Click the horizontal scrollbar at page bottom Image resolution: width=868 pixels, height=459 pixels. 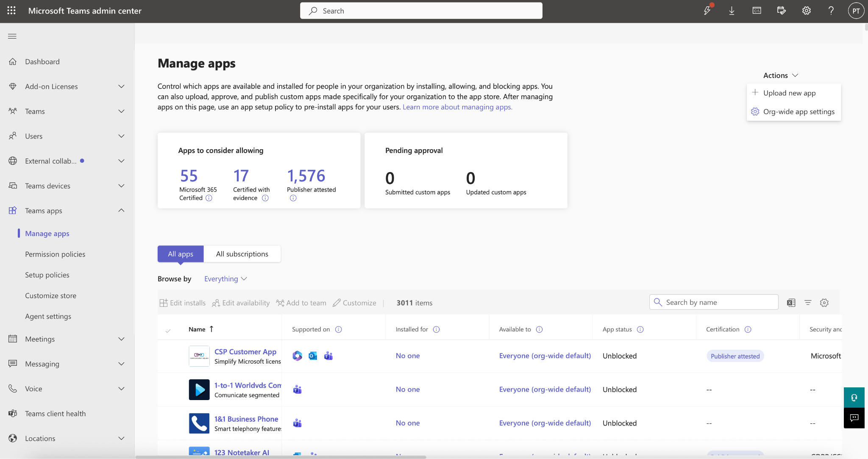[281, 457]
